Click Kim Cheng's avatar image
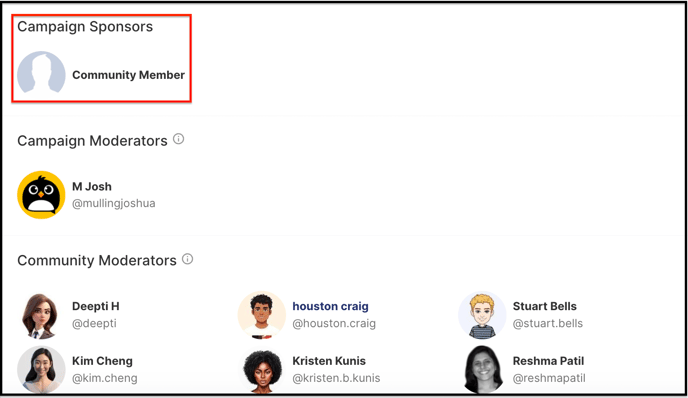This screenshot has height=398, width=688. 41,369
